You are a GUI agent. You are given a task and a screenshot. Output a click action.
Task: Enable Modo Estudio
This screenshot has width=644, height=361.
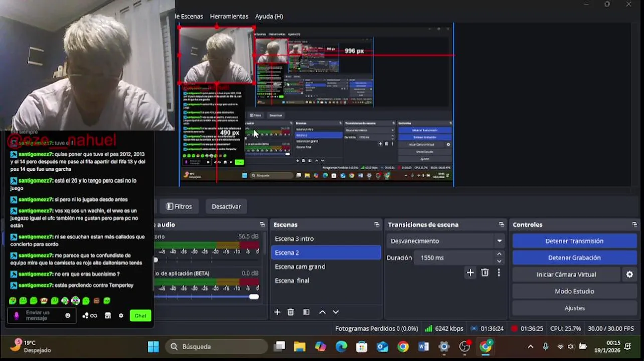tap(574, 291)
